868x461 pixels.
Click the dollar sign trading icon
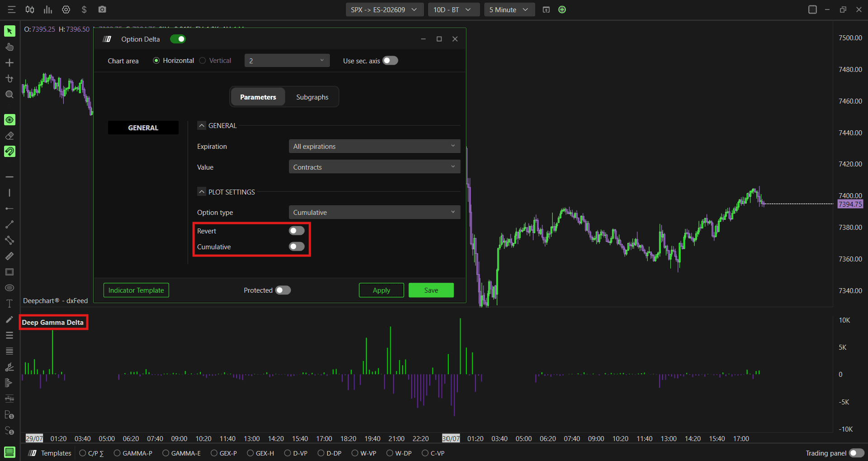coord(84,10)
